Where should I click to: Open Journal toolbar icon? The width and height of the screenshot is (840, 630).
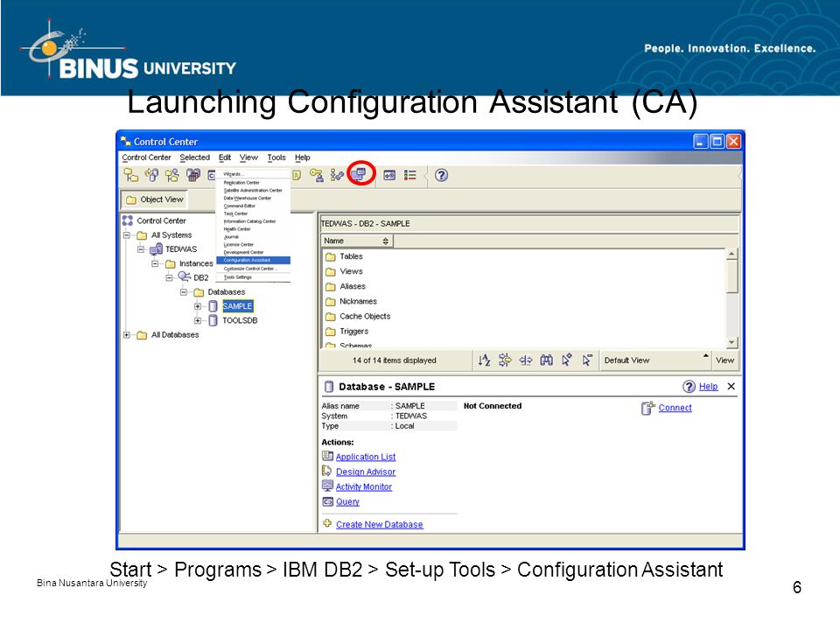pos(297,175)
